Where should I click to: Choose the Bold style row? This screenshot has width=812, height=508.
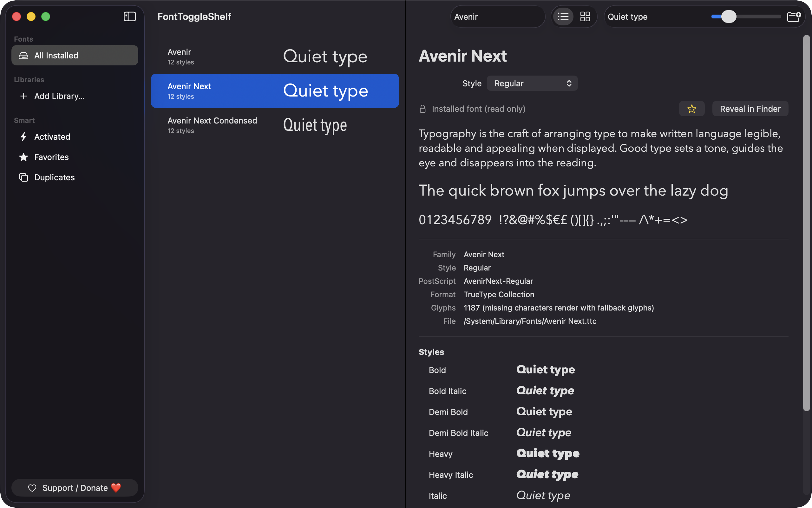[x=603, y=370]
